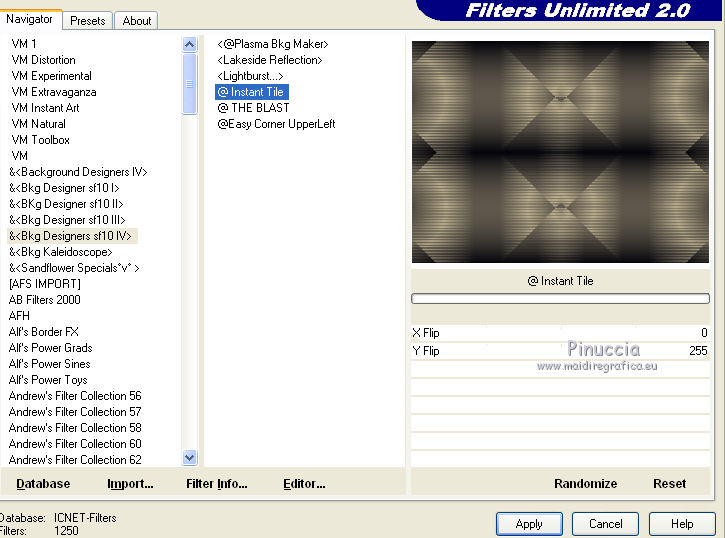Select [AFS IMPORT] category
This screenshot has width=725, height=538.
44,284
